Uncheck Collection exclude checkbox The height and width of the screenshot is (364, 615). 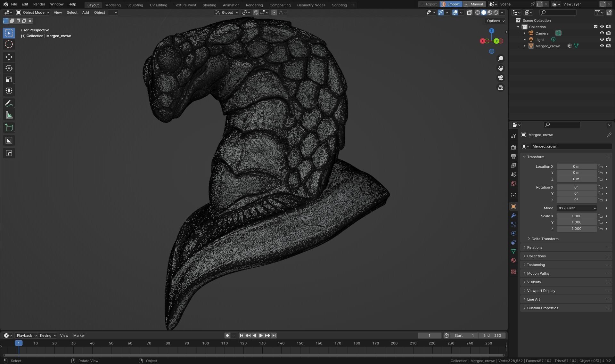pos(596,27)
